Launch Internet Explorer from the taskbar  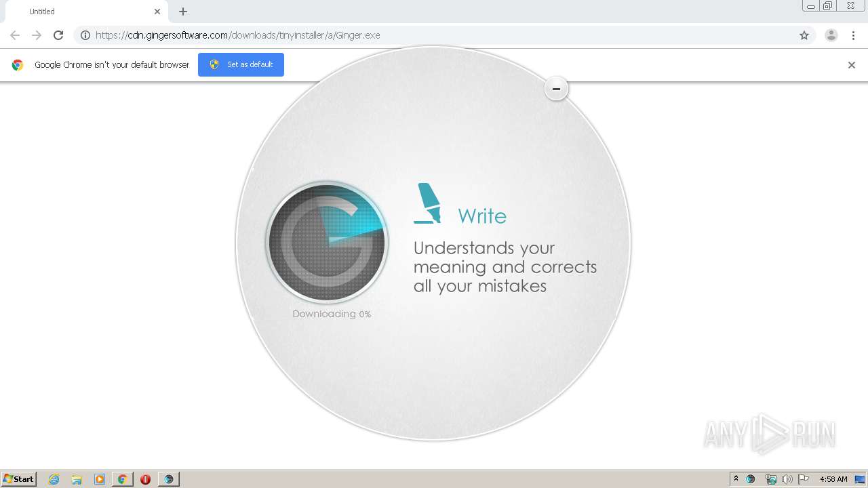[x=54, y=479]
